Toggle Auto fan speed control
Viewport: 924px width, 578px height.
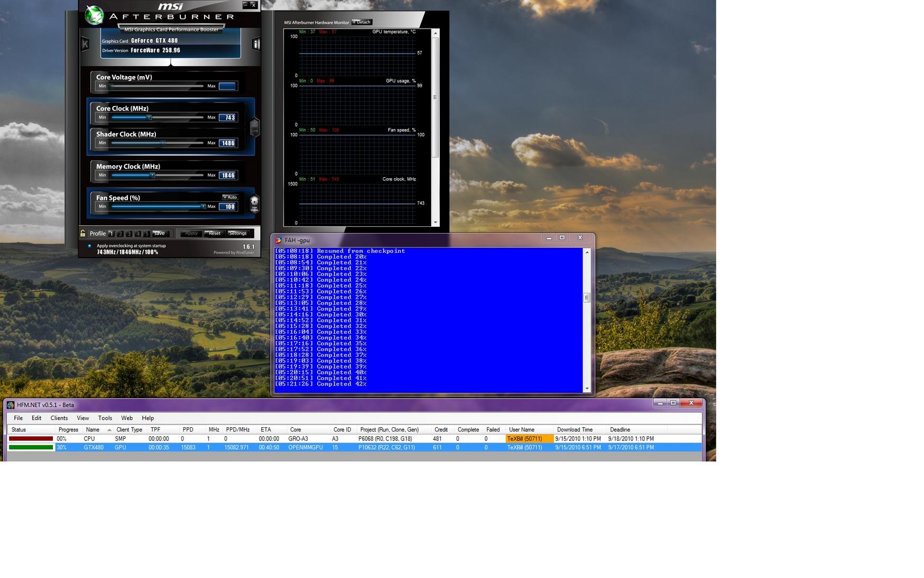click(x=230, y=197)
